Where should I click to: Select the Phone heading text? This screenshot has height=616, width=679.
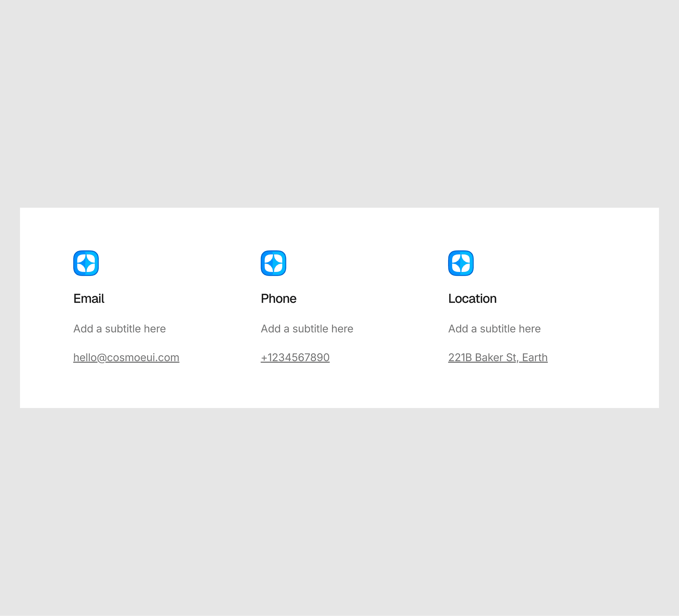278,299
